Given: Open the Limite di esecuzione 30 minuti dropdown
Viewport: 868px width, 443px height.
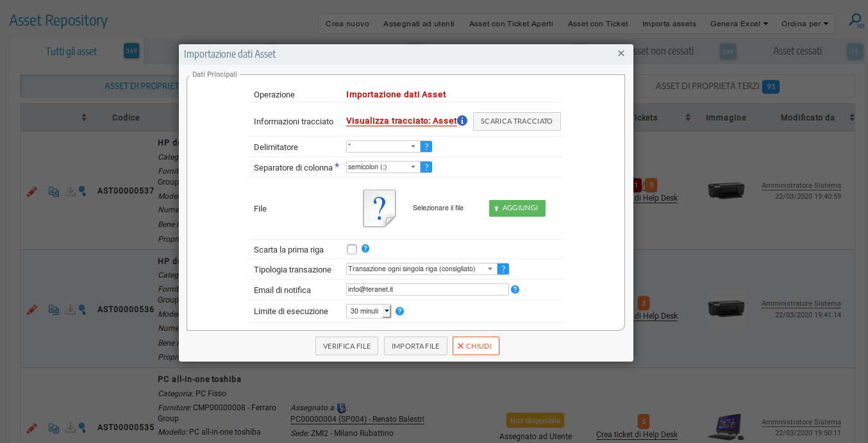Looking at the screenshot, I should point(369,311).
